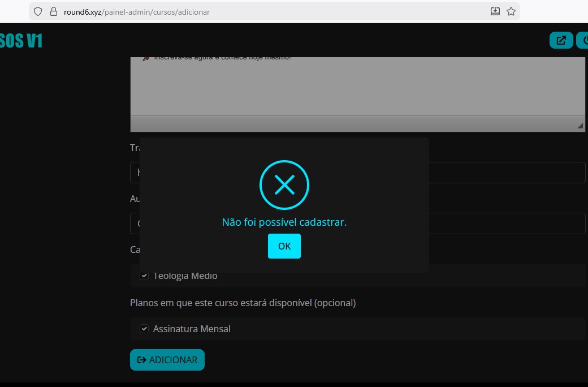Click the input field beside Tr label
This screenshot has width=588, height=387.
(506, 173)
